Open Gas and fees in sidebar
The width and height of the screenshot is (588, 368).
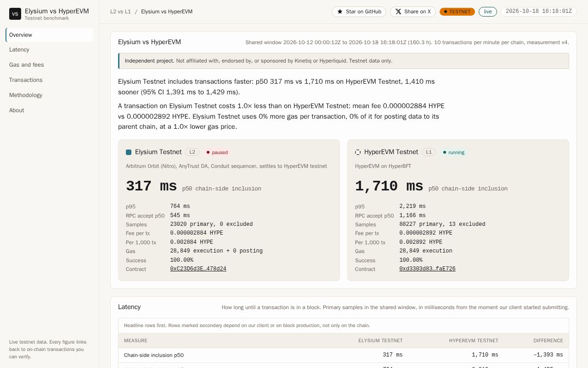point(50,65)
